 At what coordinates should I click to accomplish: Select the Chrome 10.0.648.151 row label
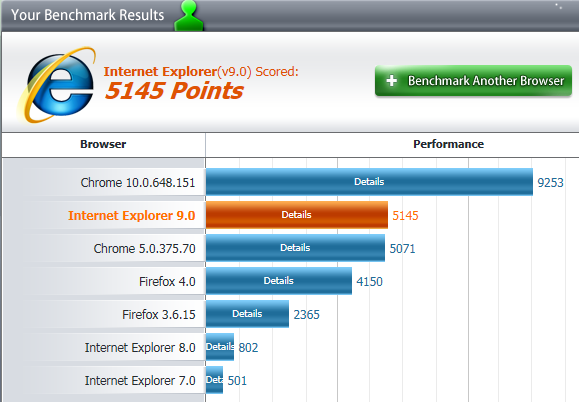pos(138,182)
